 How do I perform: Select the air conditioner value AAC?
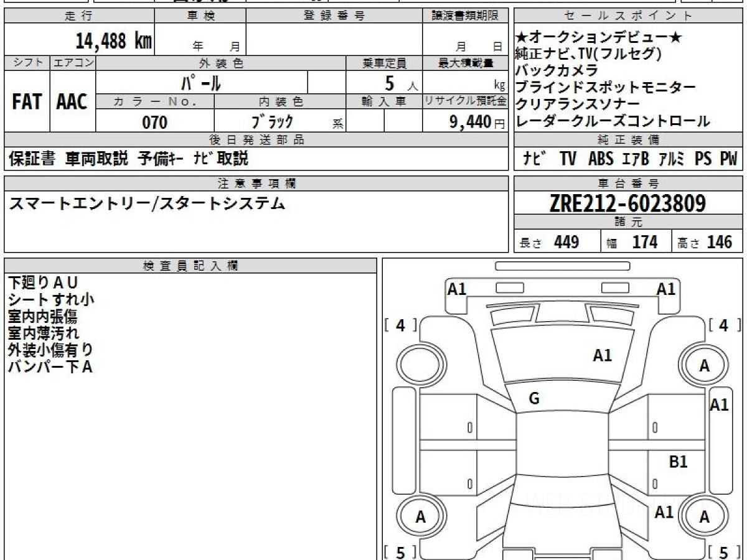point(72,102)
